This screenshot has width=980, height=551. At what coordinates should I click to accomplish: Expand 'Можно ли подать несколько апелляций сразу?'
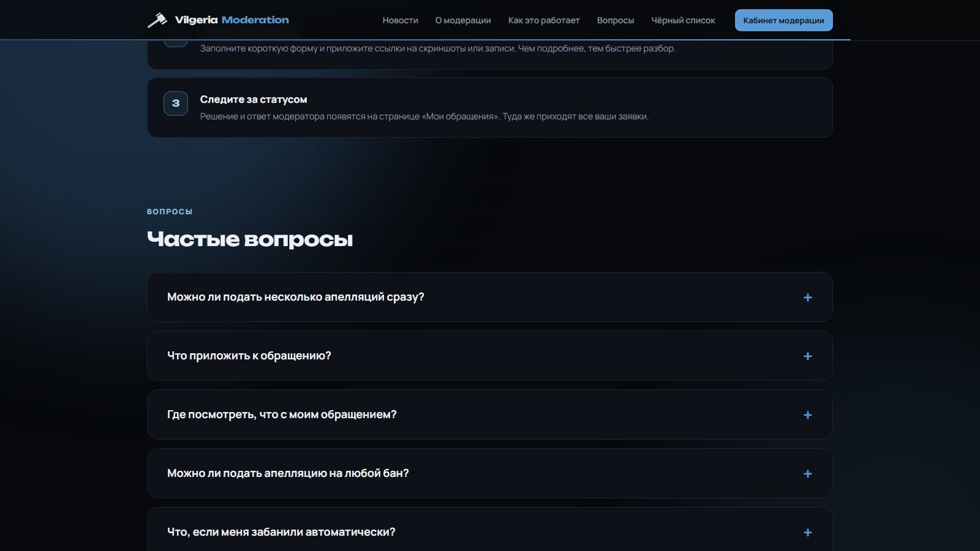pyautogui.click(x=489, y=297)
